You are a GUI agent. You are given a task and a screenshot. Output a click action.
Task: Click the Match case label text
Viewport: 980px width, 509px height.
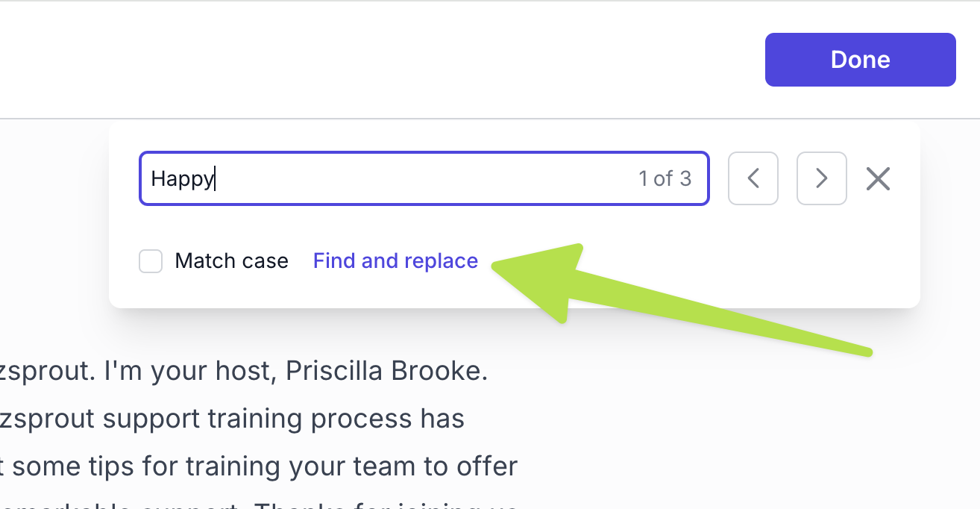231,261
